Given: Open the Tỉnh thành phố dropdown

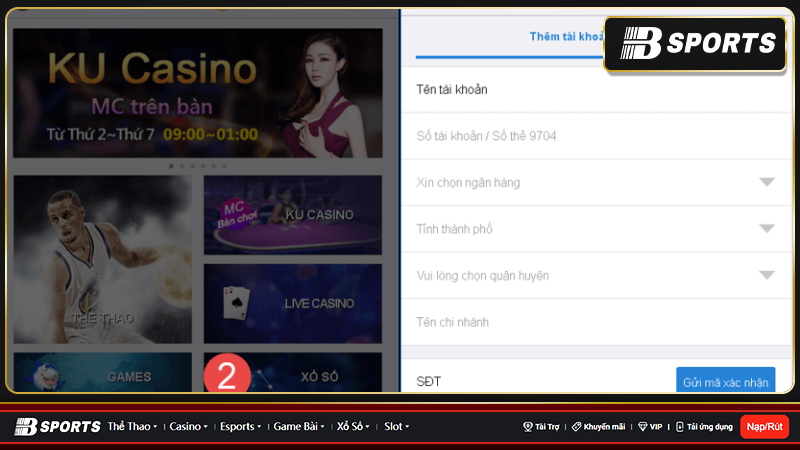Looking at the screenshot, I should [x=596, y=229].
